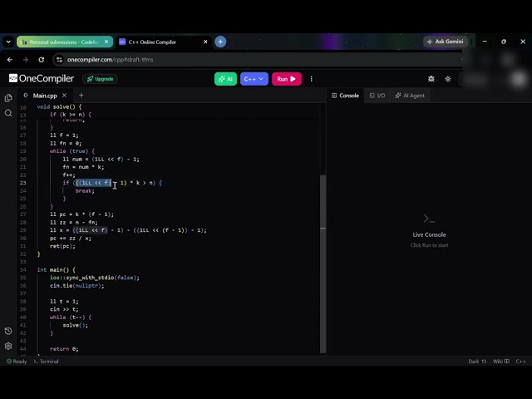Close the Main.cpp file tab

[x=65, y=96]
